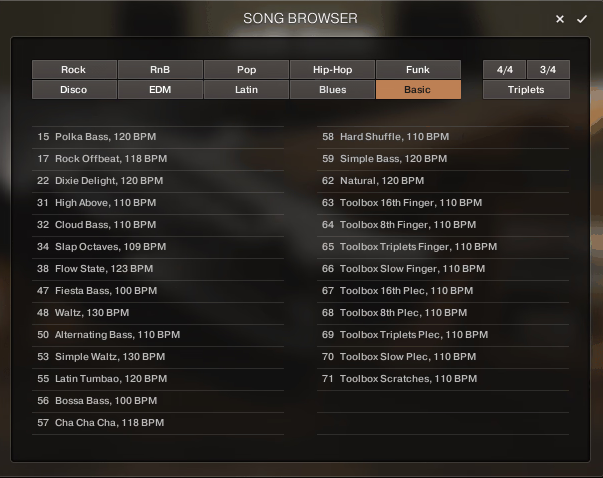Select song 53 Simple Waltz, 130 BPM
603x478 pixels.
(158, 356)
